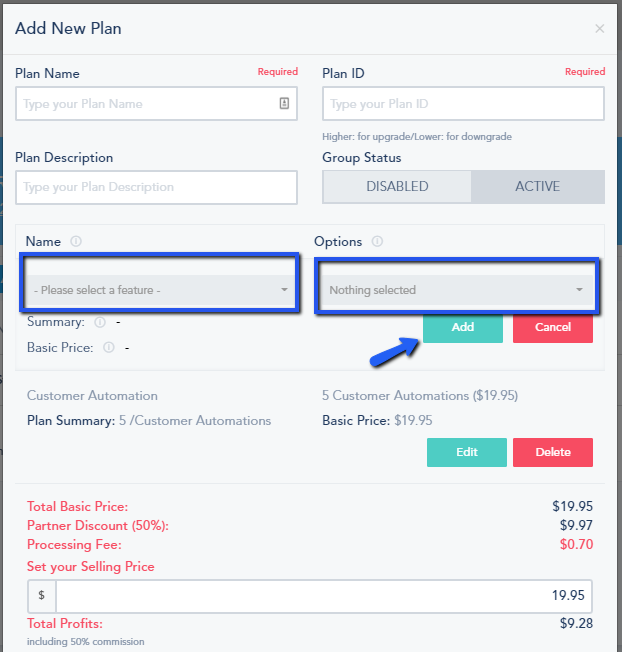Click the green Add button

[x=463, y=327]
